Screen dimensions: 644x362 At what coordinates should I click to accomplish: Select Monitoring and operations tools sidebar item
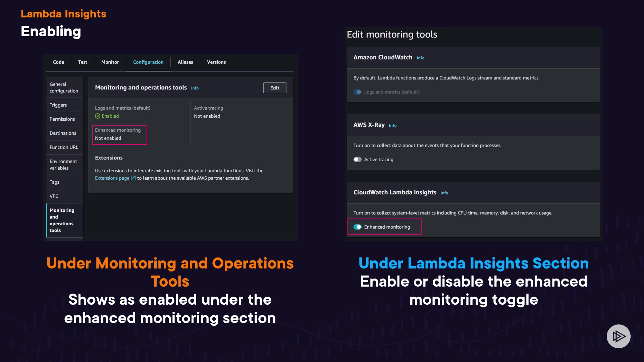(62, 220)
